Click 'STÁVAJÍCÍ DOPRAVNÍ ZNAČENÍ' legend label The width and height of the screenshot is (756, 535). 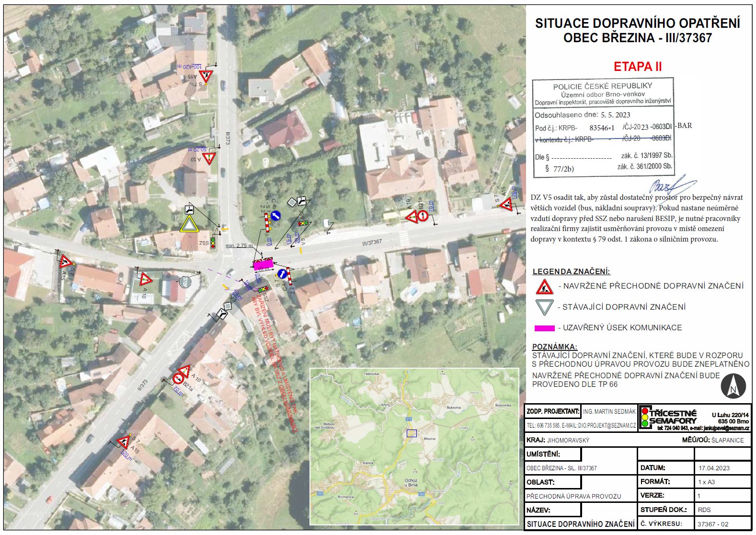(624, 307)
